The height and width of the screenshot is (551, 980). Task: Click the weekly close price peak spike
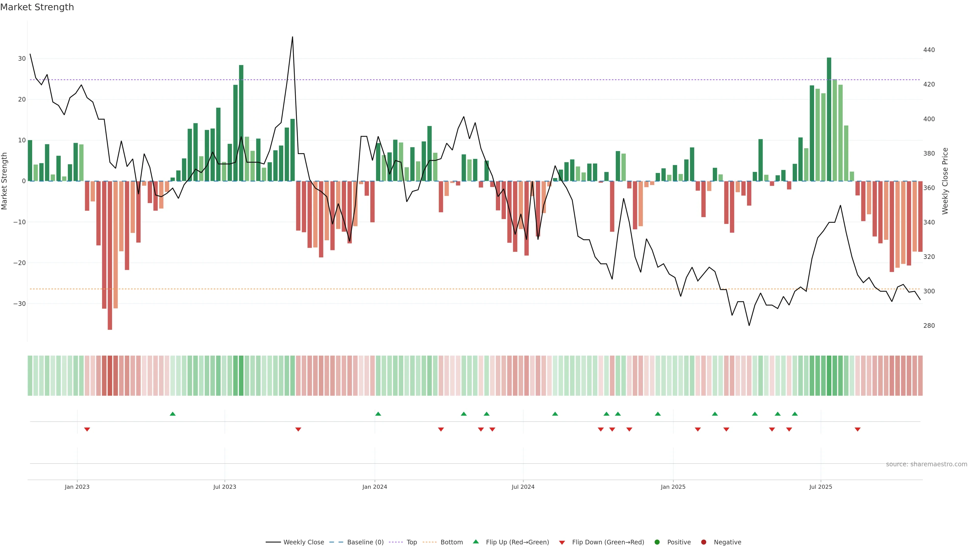292,38
